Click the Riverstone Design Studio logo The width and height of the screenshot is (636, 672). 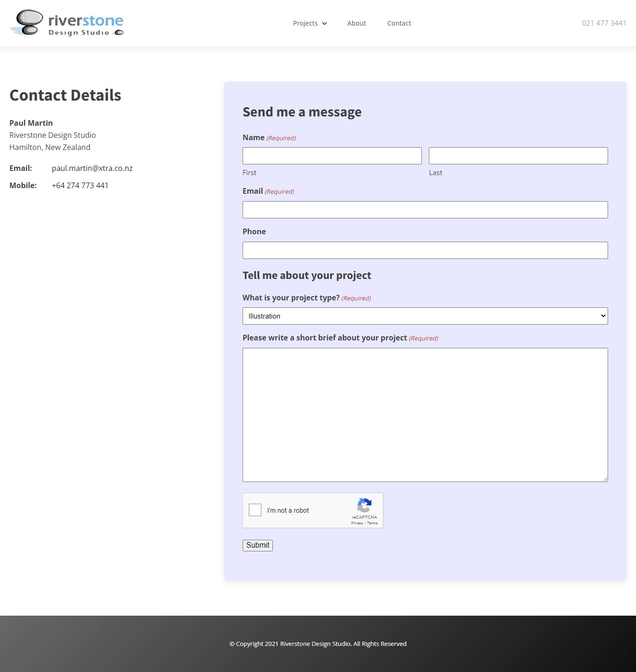(67, 22)
